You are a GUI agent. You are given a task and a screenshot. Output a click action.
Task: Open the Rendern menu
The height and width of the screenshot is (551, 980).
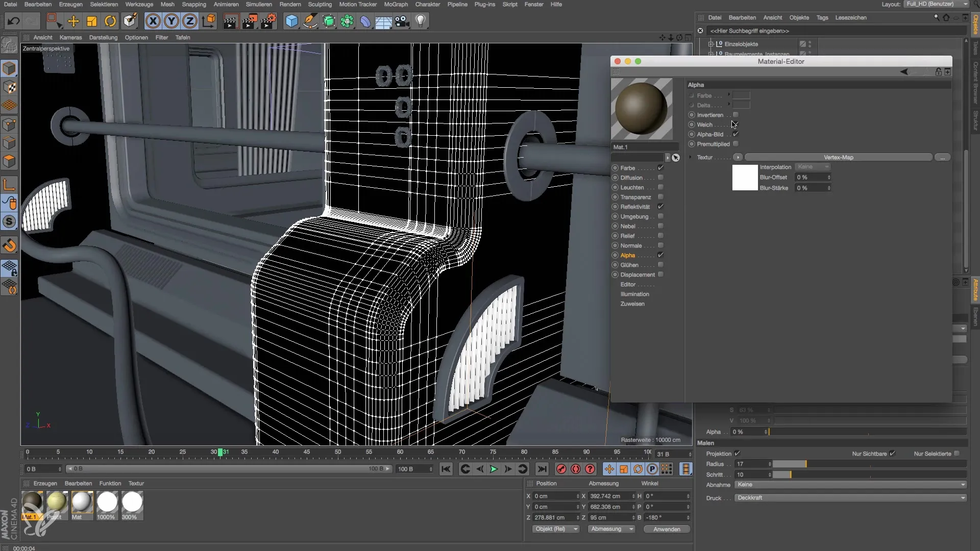(290, 4)
